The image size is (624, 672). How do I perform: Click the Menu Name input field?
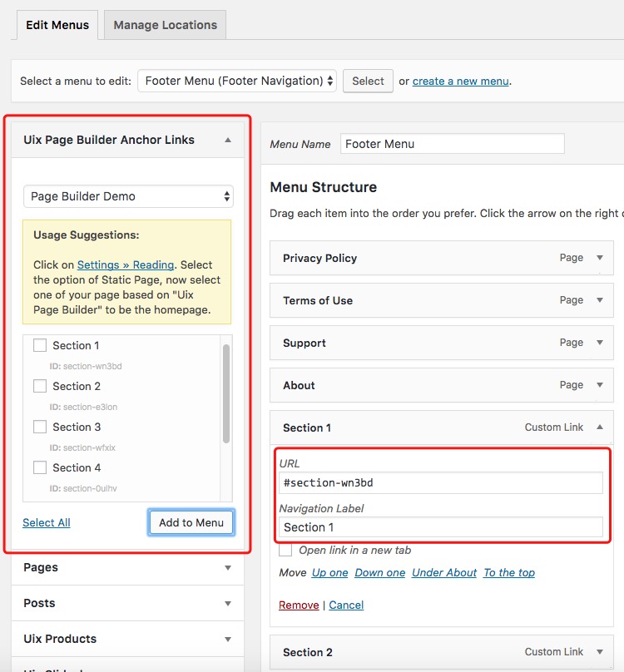point(453,144)
